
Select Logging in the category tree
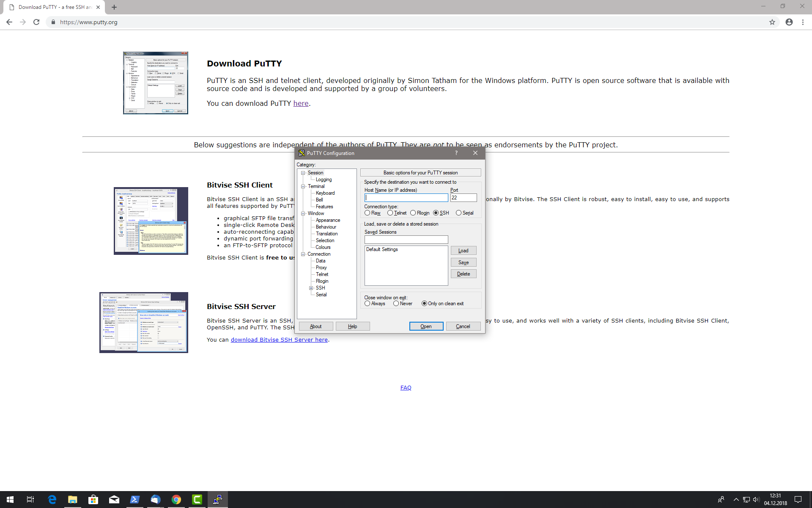[x=324, y=179]
